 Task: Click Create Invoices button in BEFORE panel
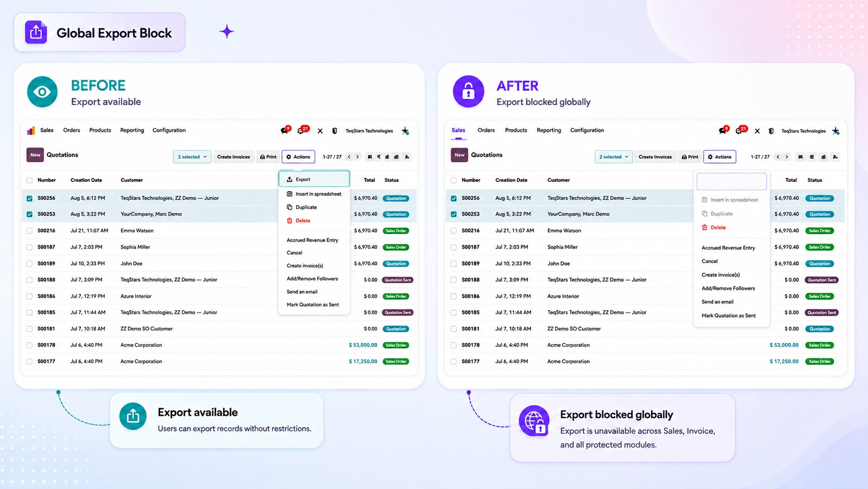[x=234, y=157]
